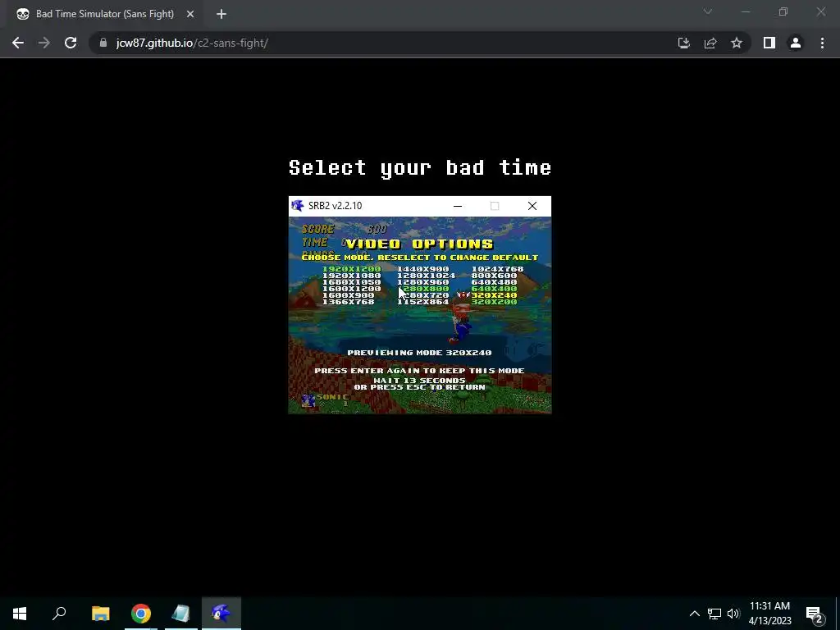The image size is (840, 630).
Task: Click the 'Select your bad time' heading
Action: coord(420,167)
